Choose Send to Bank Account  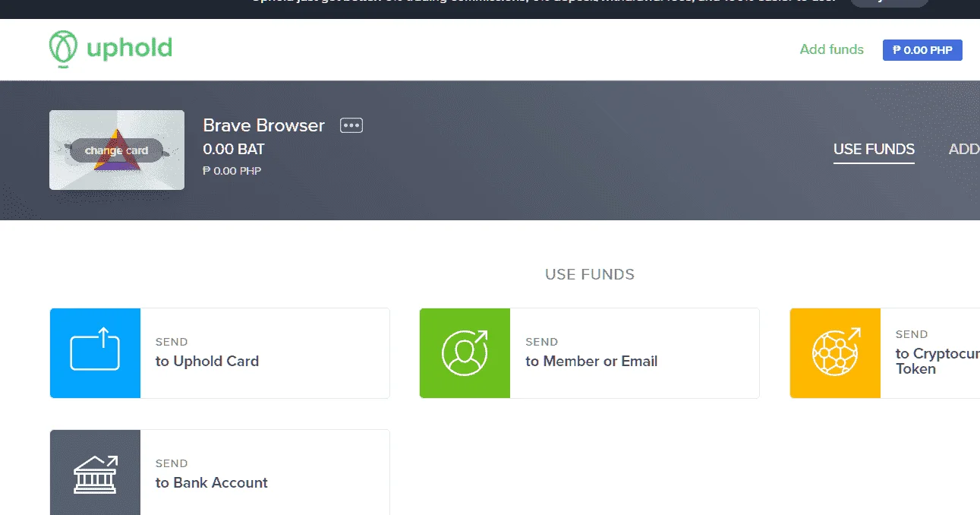click(x=219, y=472)
